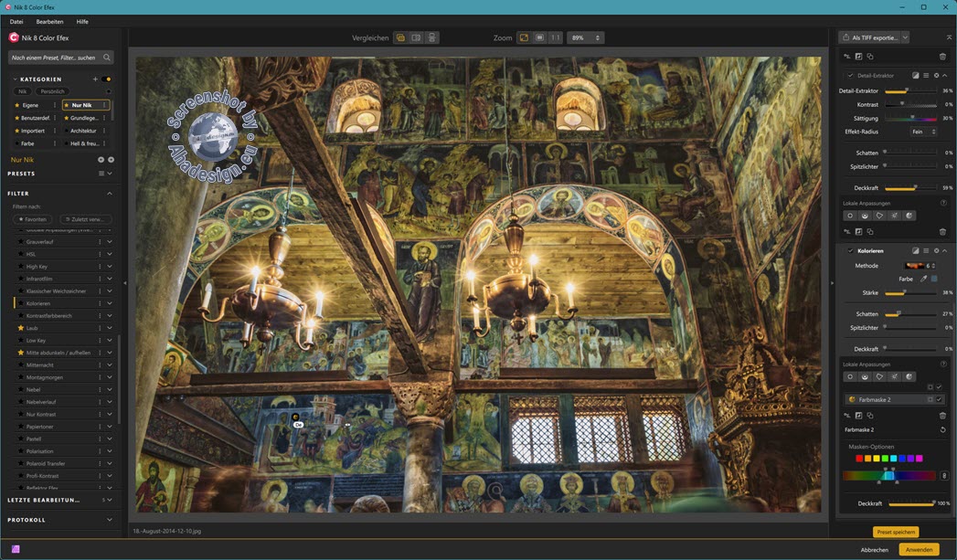This screenshot has height=560, width=957.
Task: Select split side-by-side compare view
Action: pos(416,37)
